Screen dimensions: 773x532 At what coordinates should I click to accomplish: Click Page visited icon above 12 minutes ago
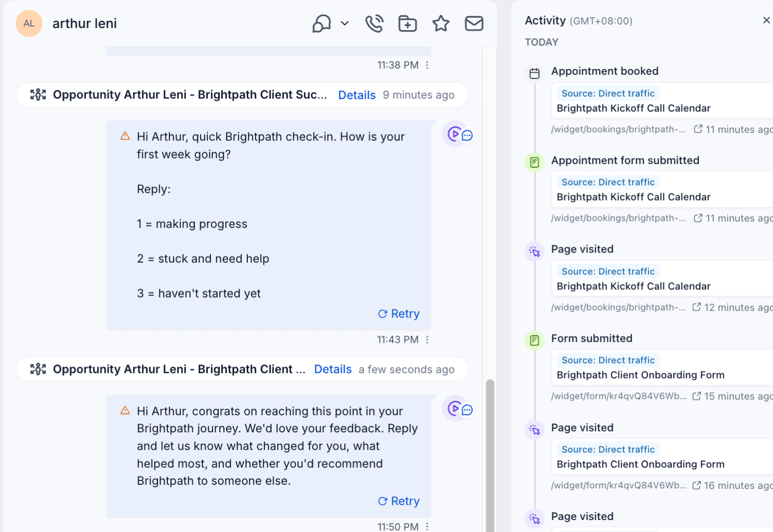(535, 252)
